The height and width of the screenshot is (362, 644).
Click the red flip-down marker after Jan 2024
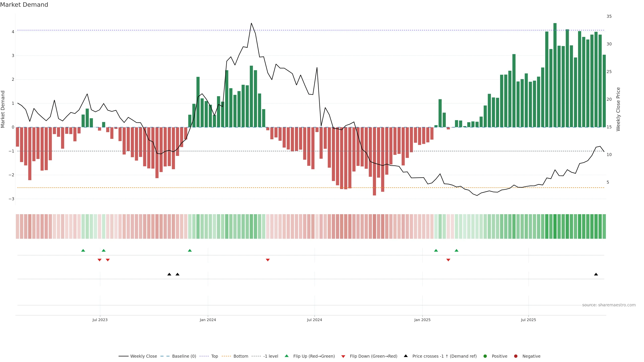pos(268,260)
